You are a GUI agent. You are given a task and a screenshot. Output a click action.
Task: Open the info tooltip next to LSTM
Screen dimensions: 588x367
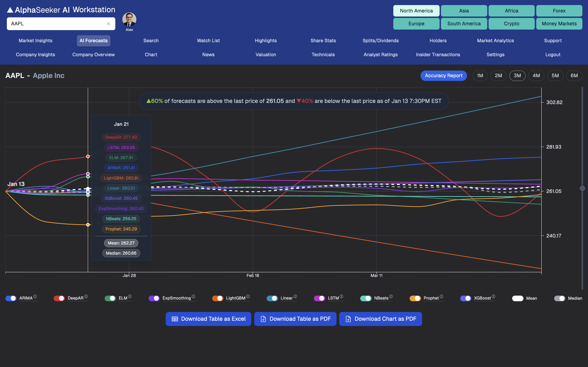[342, 296]
